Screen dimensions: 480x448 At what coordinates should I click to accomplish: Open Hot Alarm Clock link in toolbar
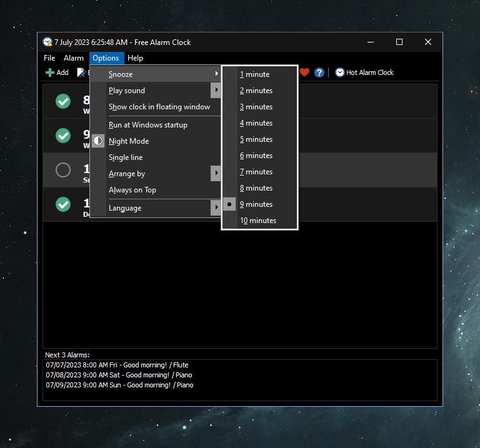tap(364, 72)
